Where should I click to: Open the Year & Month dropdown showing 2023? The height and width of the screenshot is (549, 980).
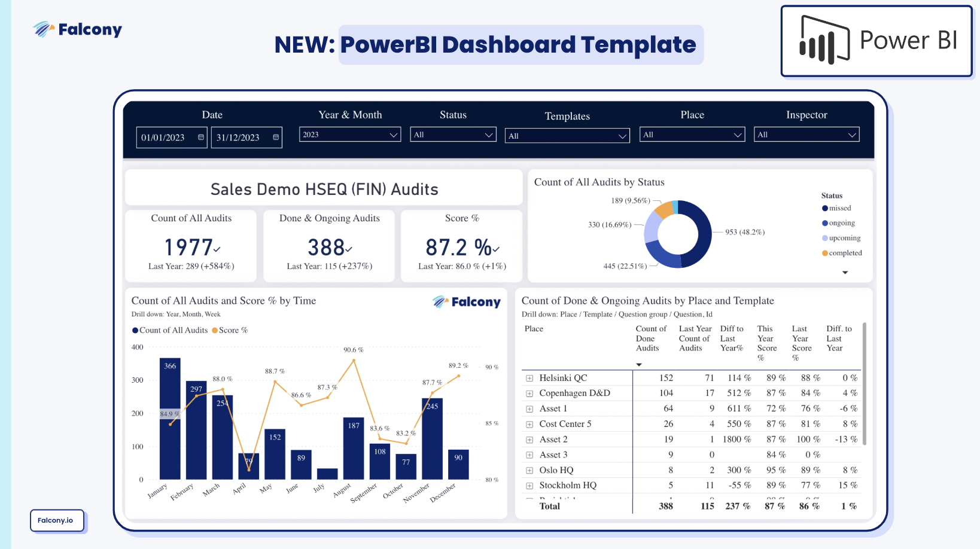pos(350,135)
